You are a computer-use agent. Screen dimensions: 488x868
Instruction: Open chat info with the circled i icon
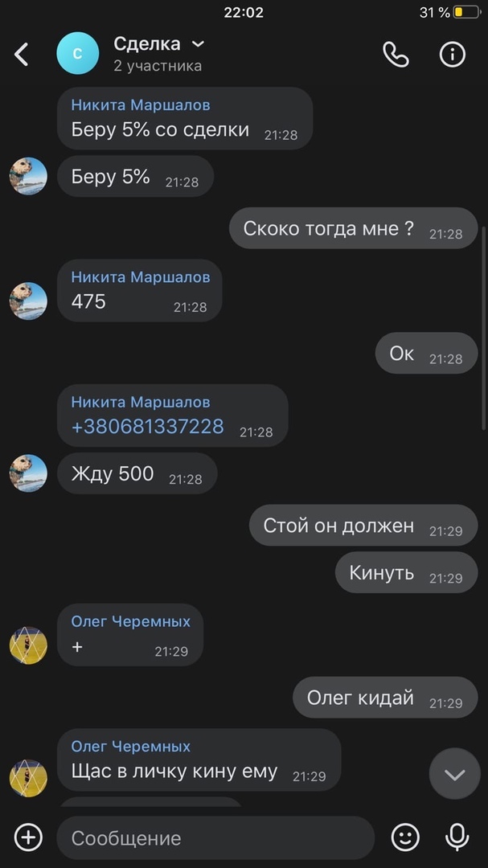pyautogui.click(x=452, y=55)
